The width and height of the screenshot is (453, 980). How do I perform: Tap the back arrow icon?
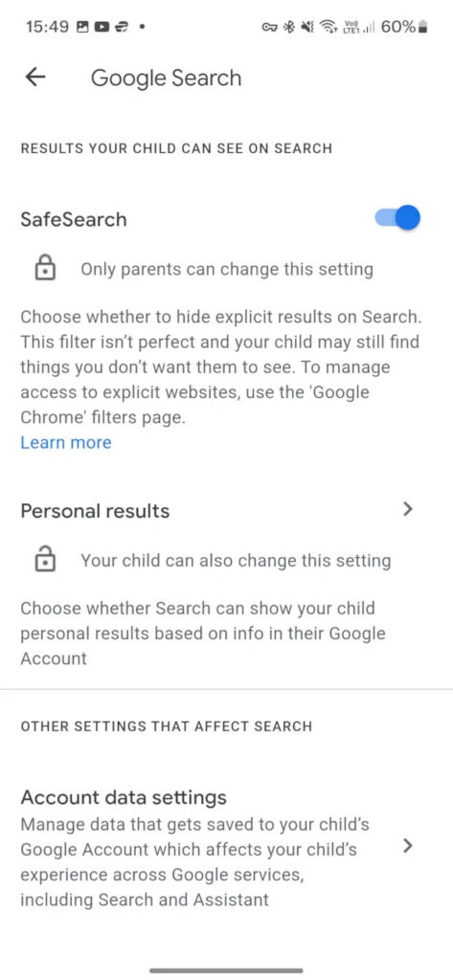pyautogui.click(x=35, y=77)
